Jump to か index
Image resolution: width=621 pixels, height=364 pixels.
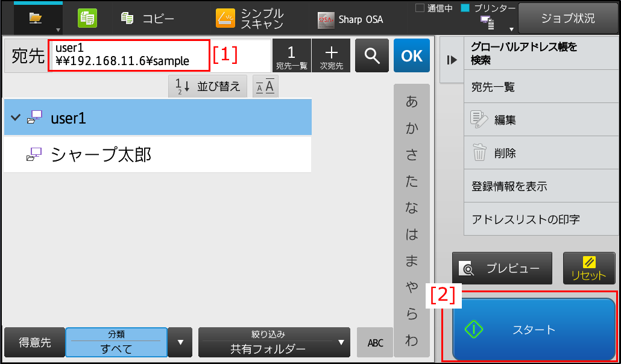click(412, 128)
